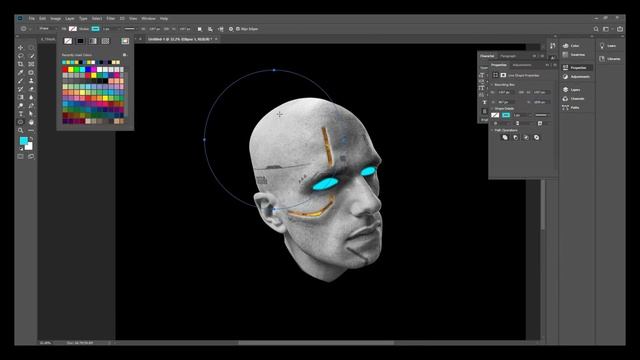The height and width of the screenshot is (360, 640).
Task: Select the Untitled-1 document tab
Action: tap(180, 39)
